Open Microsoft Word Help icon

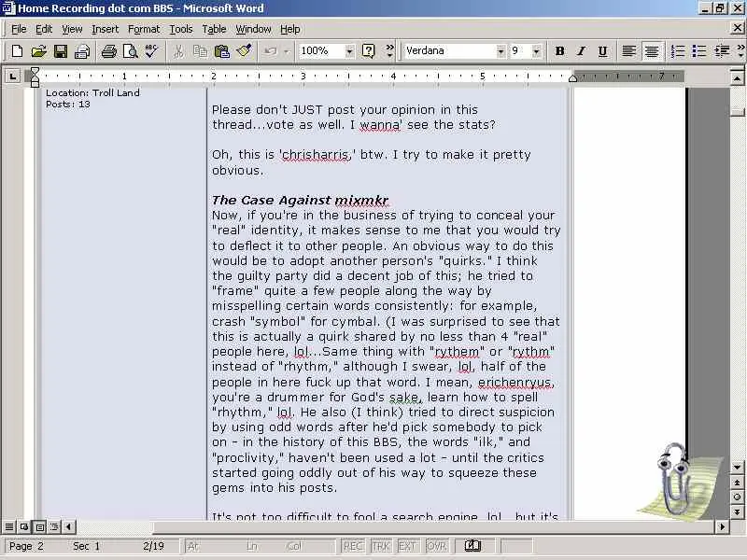[368, 51]
